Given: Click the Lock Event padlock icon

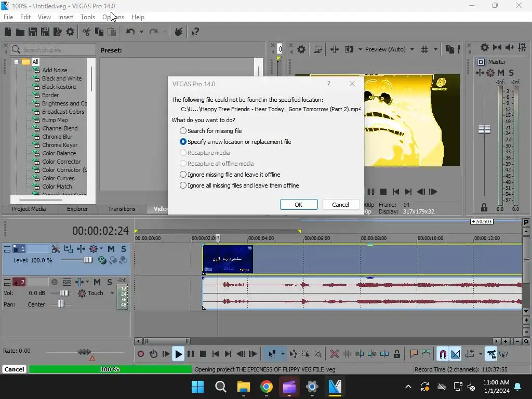Looking at the screenshot, I should pos(396,354).
